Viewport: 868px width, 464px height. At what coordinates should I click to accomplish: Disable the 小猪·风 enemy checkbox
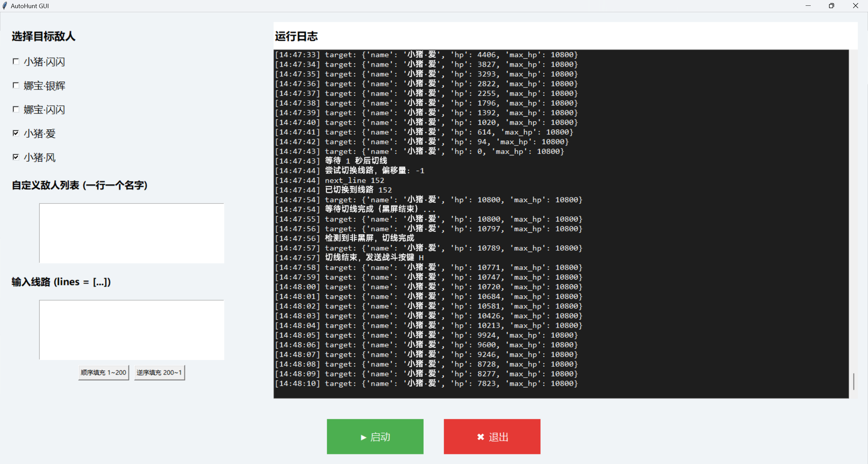tap(16, 157)
